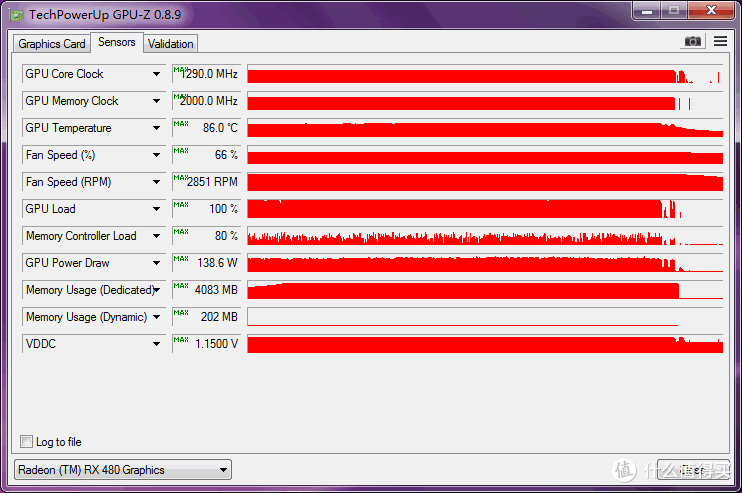Image resolution: width=742 pixels, height=493 pixels.
Task: Expand the VDDC sensor dropdown
Action: point(157,344)
